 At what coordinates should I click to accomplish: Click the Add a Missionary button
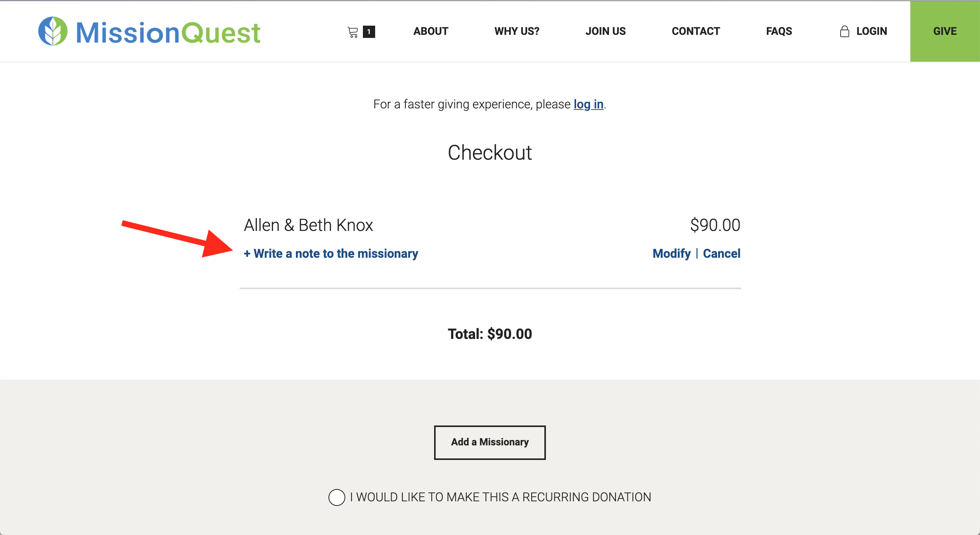[490, 442]
